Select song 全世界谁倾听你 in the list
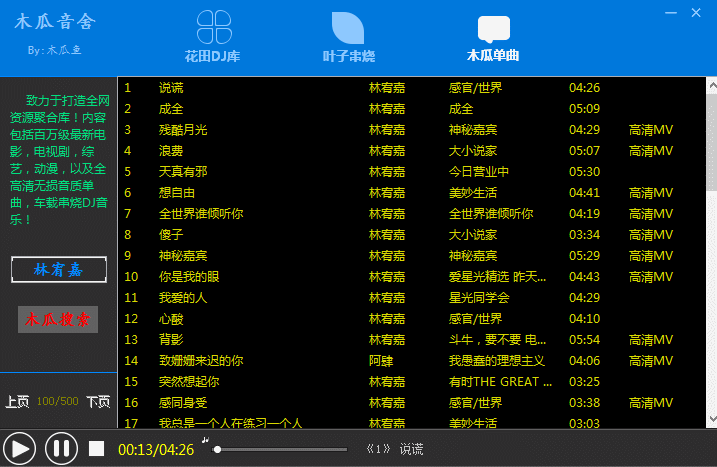The height and width of the screenshot is (467, 717). [200, 214]
